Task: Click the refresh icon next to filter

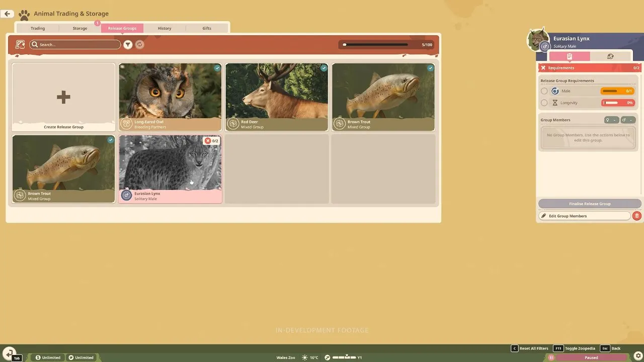Action: coord(140,45)
